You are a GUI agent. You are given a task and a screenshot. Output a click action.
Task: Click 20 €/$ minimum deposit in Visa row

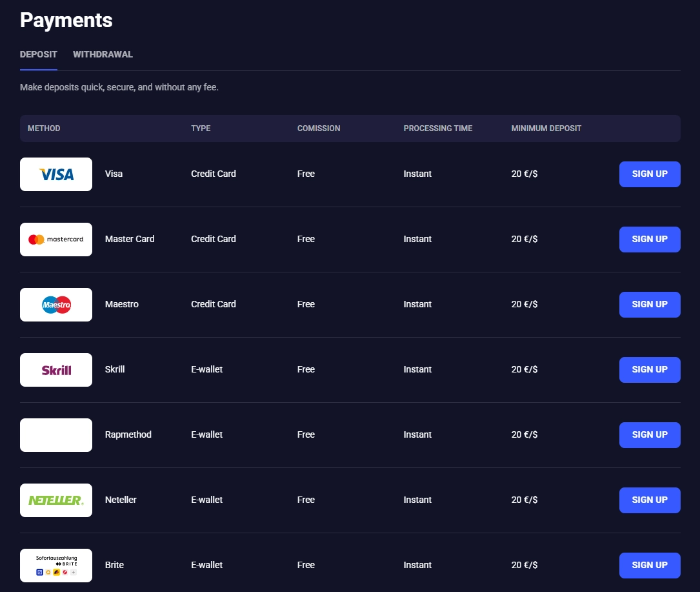(x=524, y=174)
